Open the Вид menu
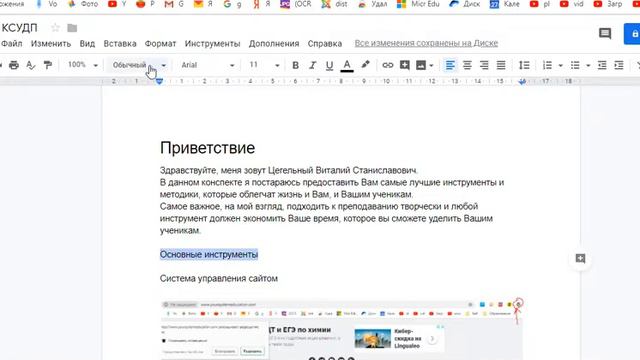This screenshot has height=360, width=640. click(x=87, y=43)
